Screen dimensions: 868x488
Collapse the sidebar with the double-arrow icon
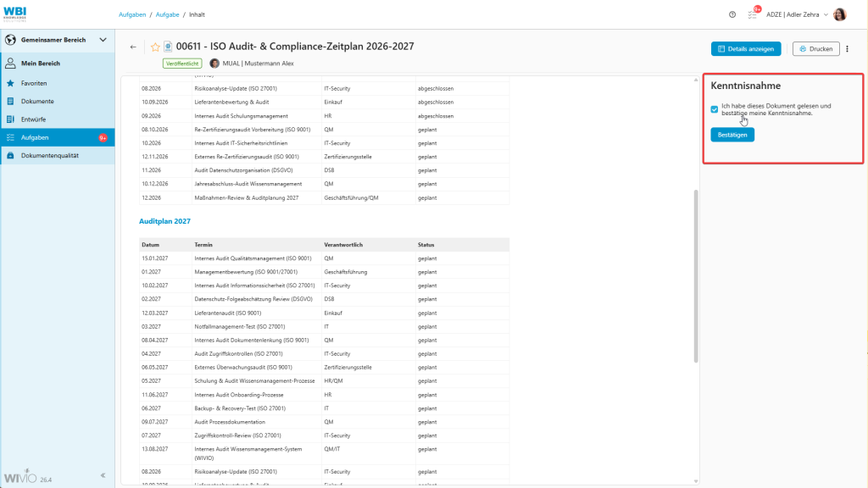pyautogui.click(x=103, y=475)
